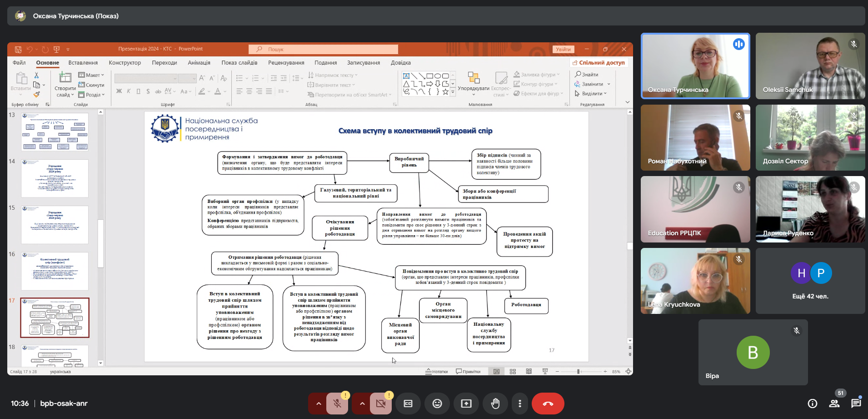Click present screen icon in meeting toolbar

point(466,404)
